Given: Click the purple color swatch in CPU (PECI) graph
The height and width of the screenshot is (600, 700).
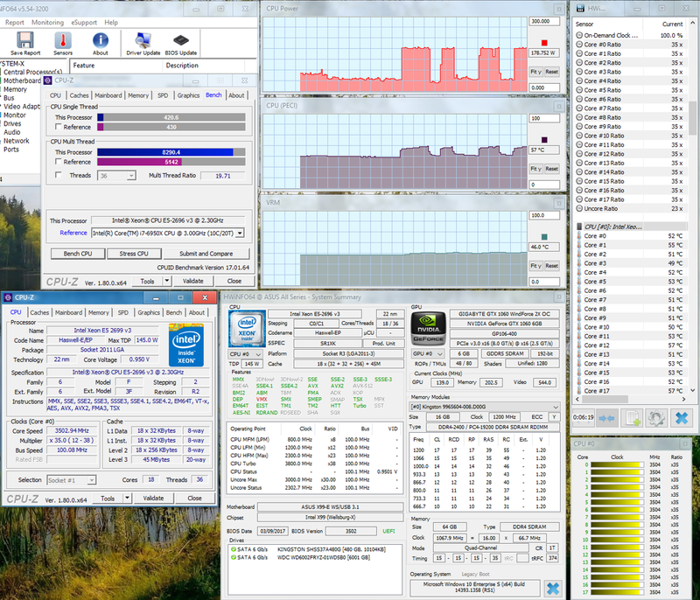Looking at the screenshot, I should coord(544,140).
